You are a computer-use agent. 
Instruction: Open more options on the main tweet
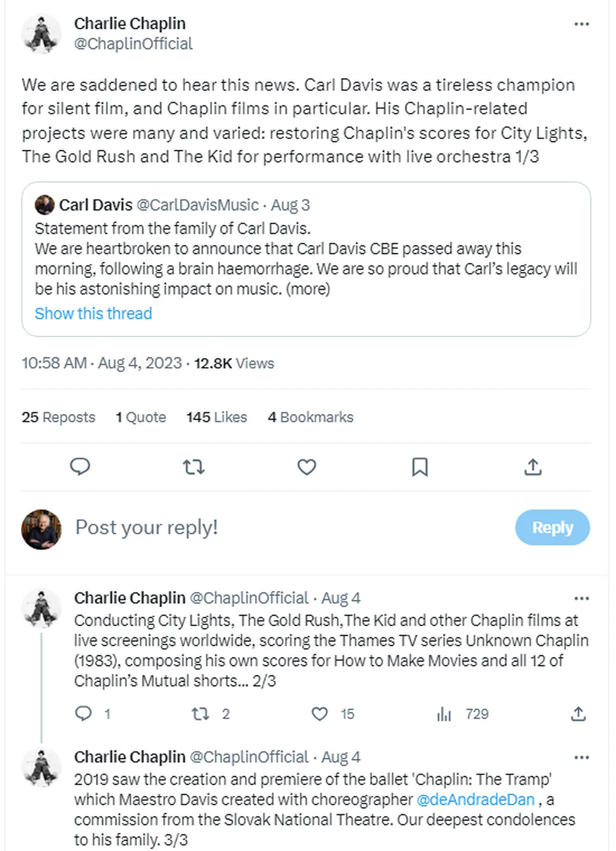coord(582,23)
